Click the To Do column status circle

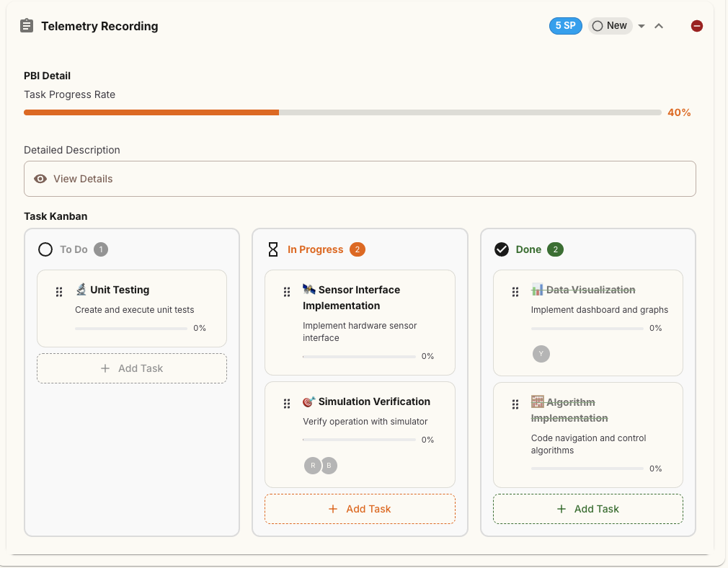[x=47, y=249]
